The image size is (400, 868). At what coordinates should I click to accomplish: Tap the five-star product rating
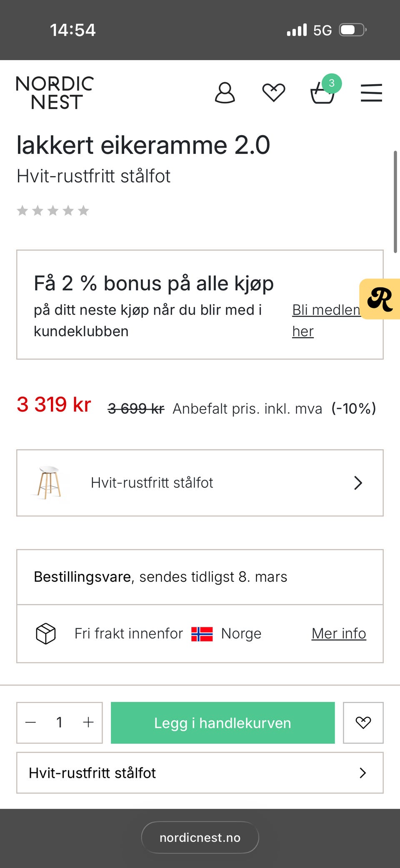point(53,211)
